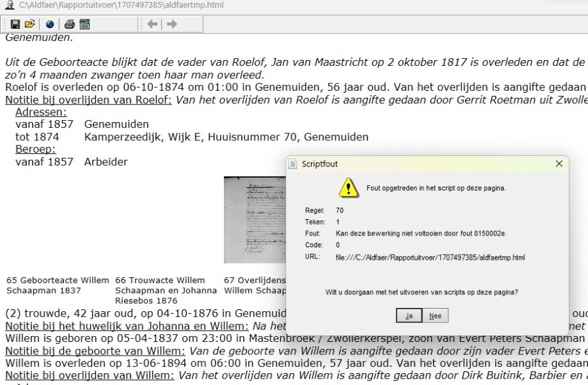Print the report using the printer icon
588x385 pixels.
pyautogui.click(x=70, y=24)
